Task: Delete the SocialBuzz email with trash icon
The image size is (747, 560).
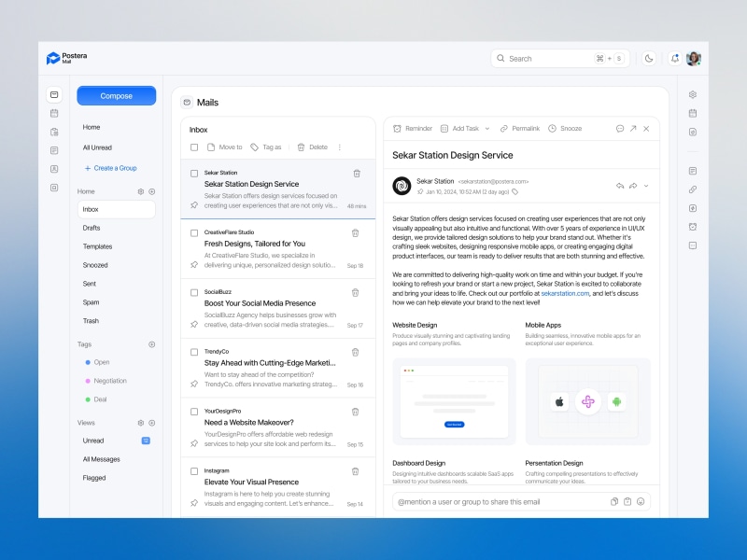Action: pos(356,293)
